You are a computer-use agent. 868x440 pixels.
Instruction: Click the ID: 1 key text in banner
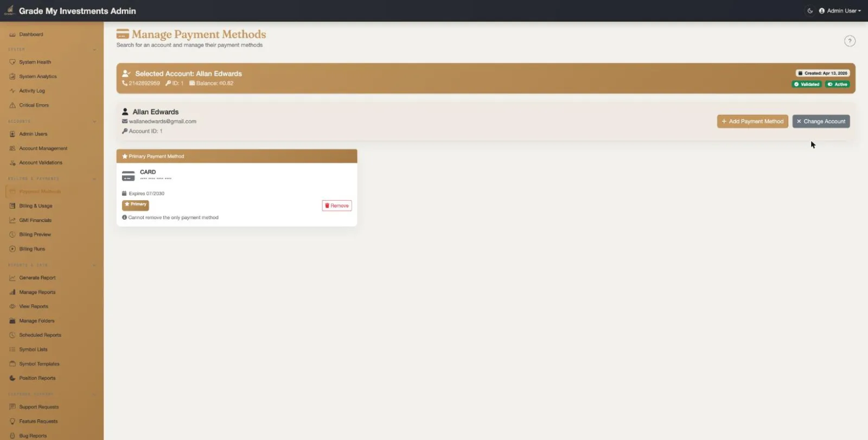point(178,84)
